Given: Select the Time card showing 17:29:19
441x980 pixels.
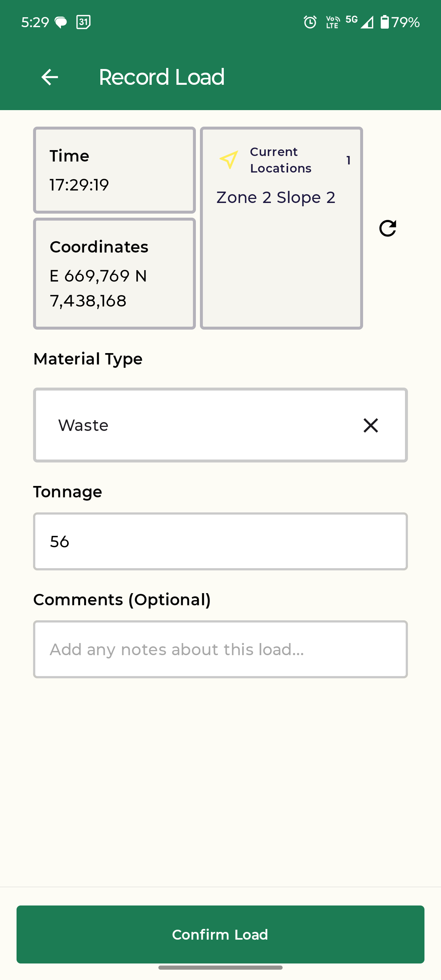Looking at the screenshot, I should tap(115, 170).
